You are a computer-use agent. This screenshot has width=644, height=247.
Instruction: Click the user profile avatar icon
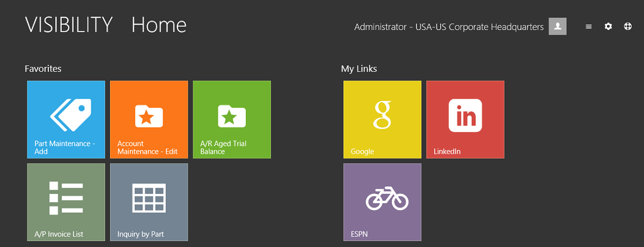pyautogui.click(x=558, y=26)
